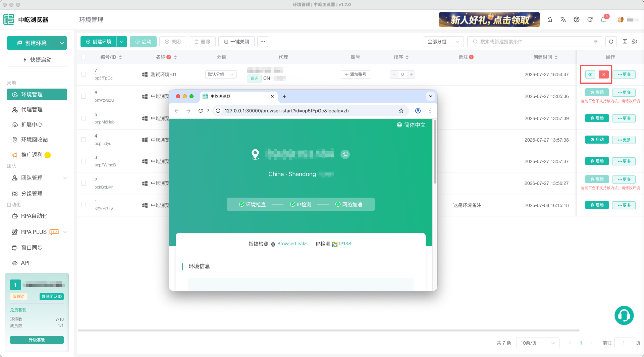Click the browser window vertical scrollbar
This screenshot has width=644, height=357.
coord(435,152)
